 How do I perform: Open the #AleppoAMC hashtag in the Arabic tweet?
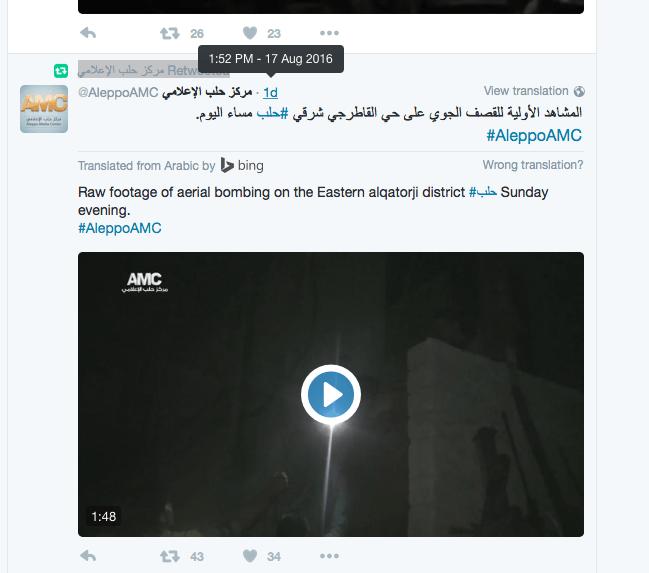(x=534, y=135)
